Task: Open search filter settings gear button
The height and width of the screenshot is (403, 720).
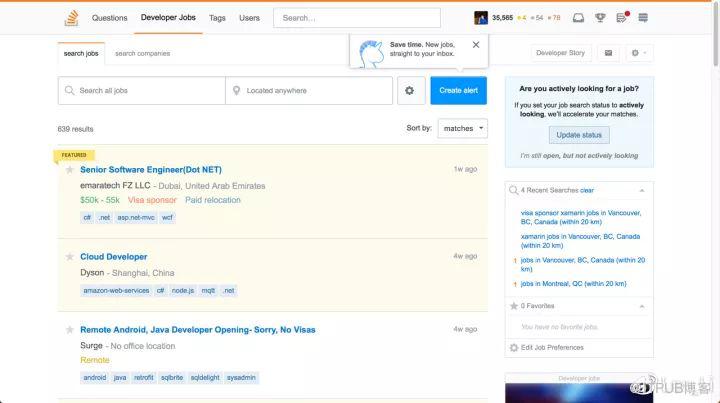Action: pyautogui.click(x=411, y=90)
